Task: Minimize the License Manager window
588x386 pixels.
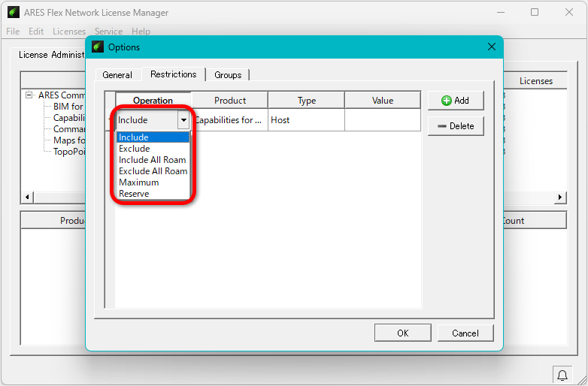Action: [501, 12]
